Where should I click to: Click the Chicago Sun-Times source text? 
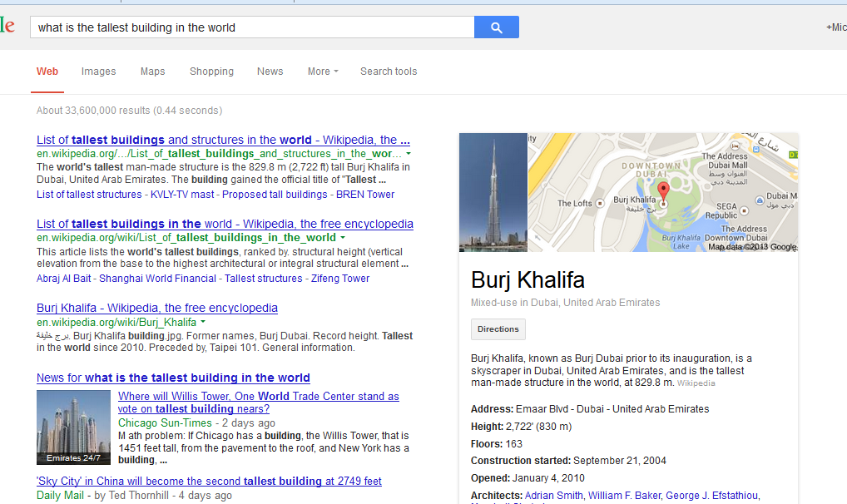(x=166, y=422)
